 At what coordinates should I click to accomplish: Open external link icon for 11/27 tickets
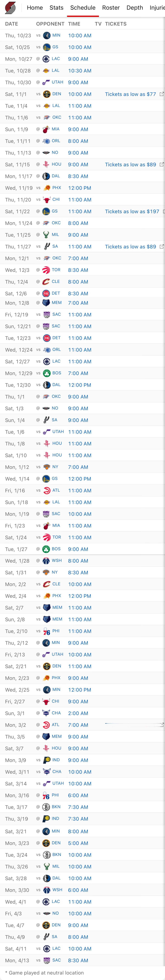[162, 247]
